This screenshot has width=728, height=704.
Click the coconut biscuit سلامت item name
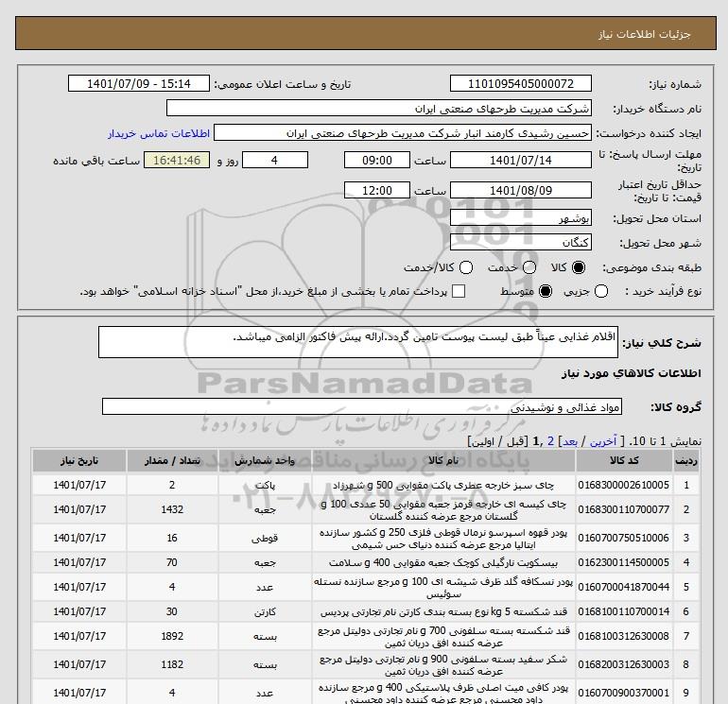click(443, 563)
